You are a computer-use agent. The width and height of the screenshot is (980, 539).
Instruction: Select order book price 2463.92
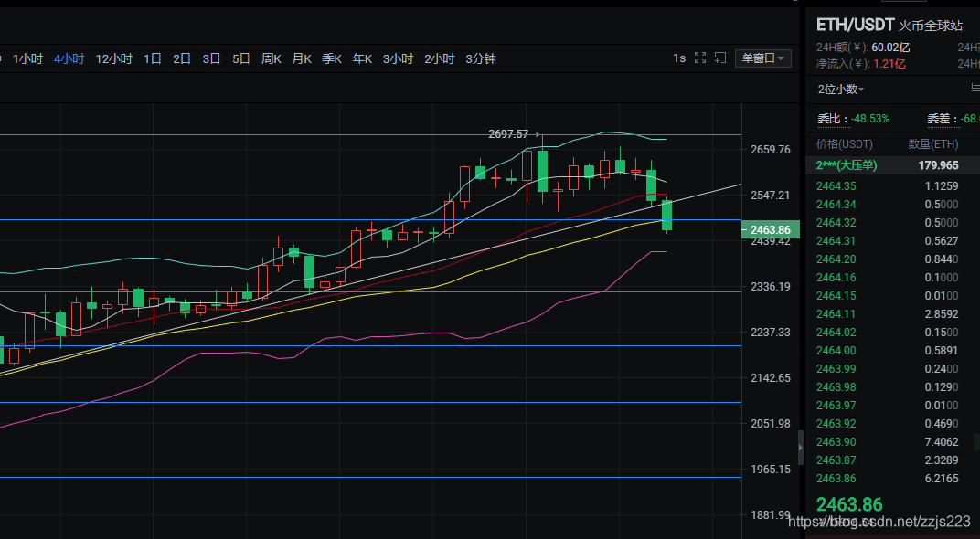point(836,424)
